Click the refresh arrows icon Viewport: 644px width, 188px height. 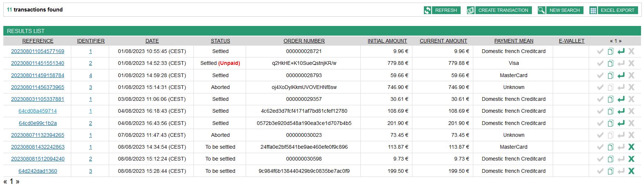coord(428,10)
